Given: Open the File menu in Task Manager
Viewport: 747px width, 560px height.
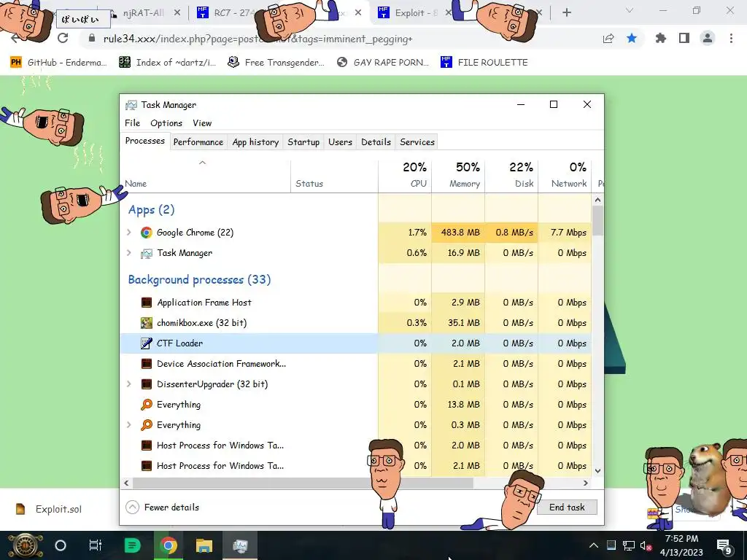Looking at the screenshot, I should tap(133, 122).
